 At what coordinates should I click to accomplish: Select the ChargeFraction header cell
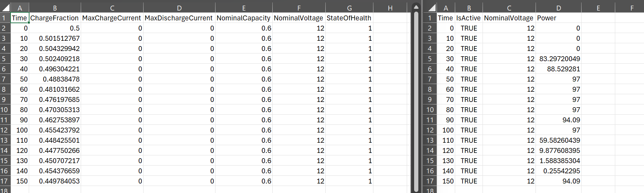point(54,18)
